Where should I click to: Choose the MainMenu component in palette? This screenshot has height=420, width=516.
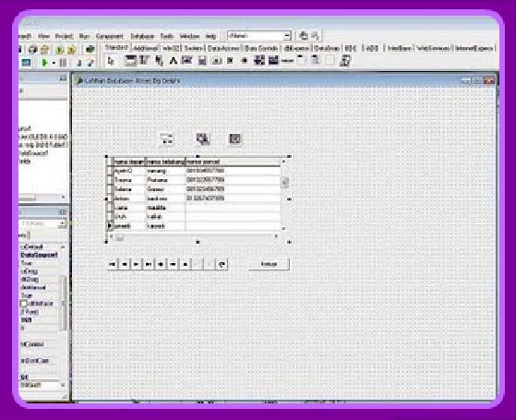coord(145,61)
